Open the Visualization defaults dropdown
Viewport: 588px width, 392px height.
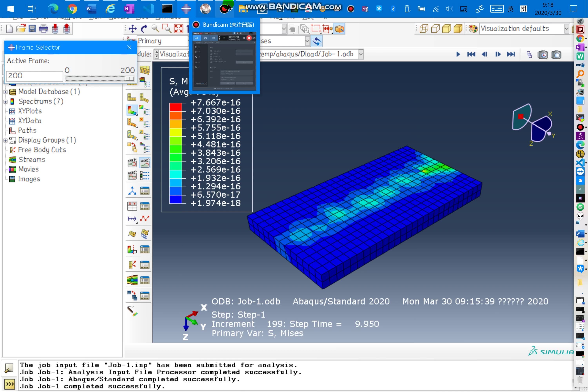[x=566, y=28]
